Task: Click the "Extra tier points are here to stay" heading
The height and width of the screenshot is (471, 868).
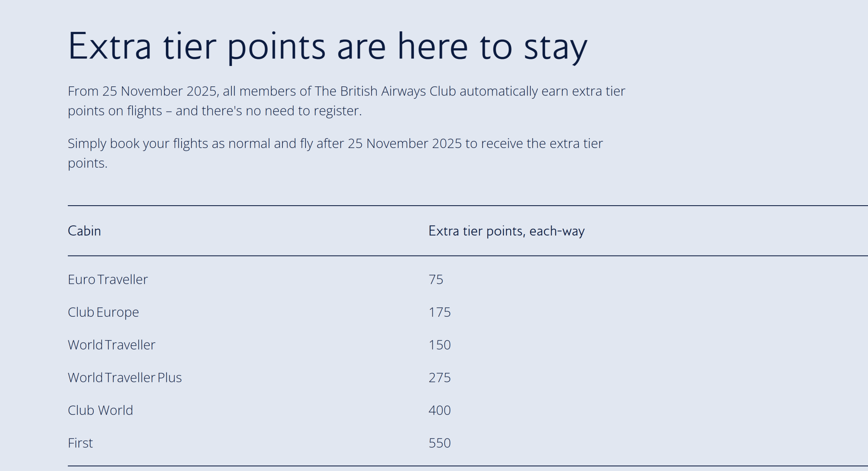Action: (x=328, y=46)
